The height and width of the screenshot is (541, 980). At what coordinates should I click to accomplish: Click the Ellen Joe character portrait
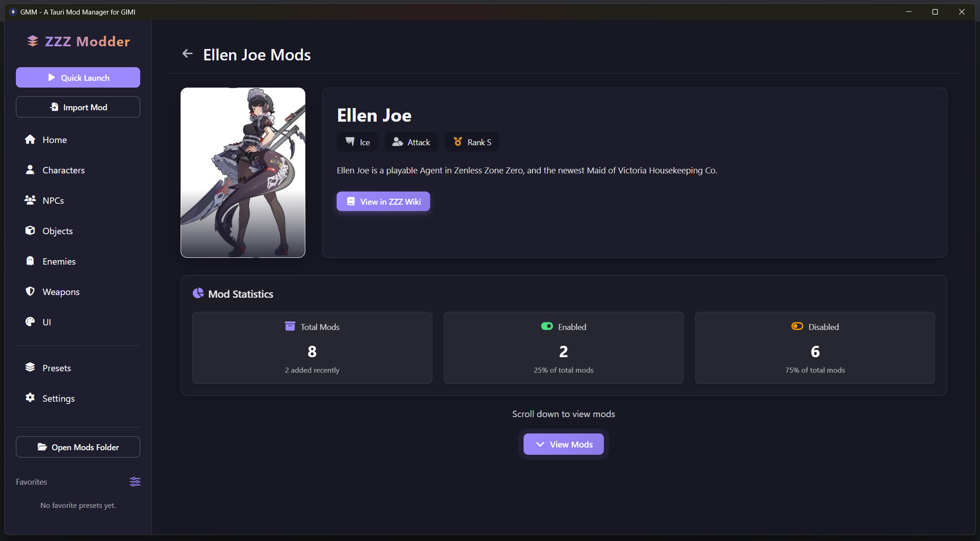[x=243, y=172]
